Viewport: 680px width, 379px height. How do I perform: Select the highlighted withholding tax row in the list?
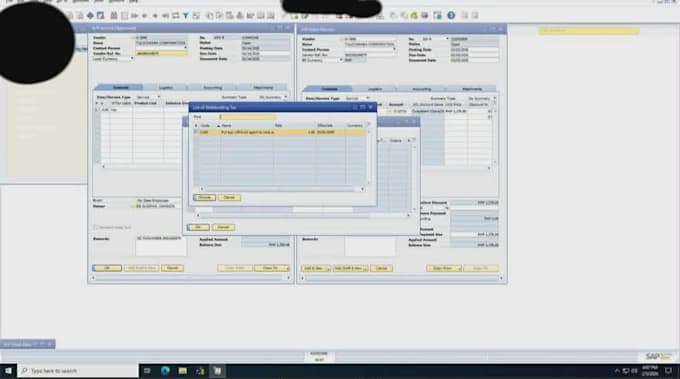(280, 132)
